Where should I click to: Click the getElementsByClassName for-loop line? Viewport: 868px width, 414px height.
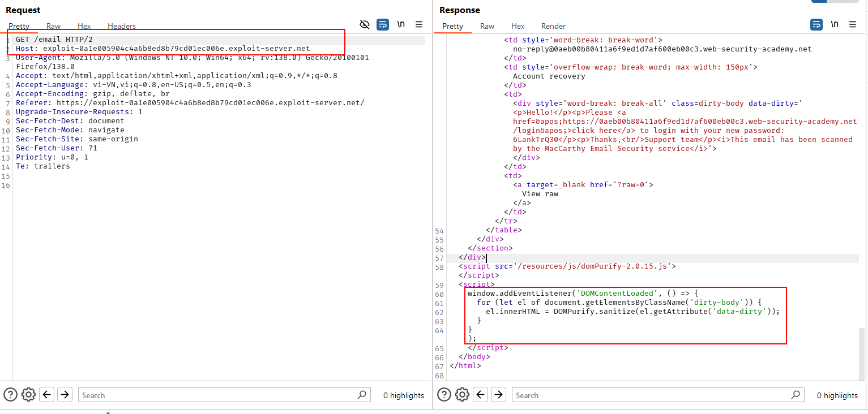tap(620, 303)
